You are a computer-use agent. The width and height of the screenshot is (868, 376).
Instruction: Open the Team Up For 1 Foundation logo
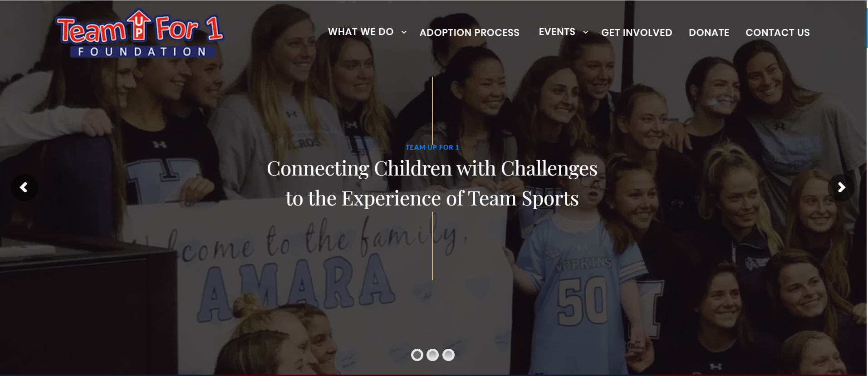pos(140,34)
